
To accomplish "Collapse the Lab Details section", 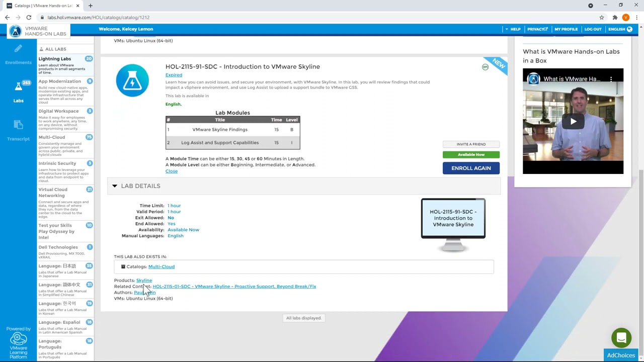I will 115,186.
